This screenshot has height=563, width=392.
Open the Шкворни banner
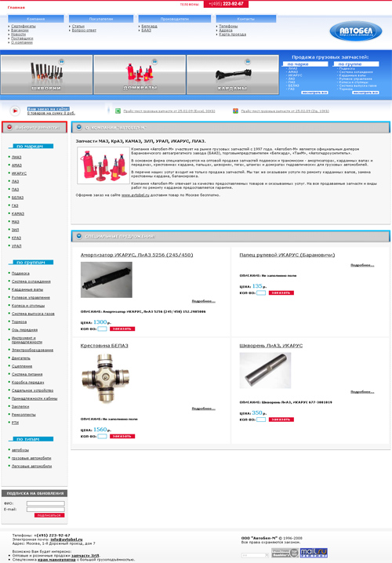(46, 74)
